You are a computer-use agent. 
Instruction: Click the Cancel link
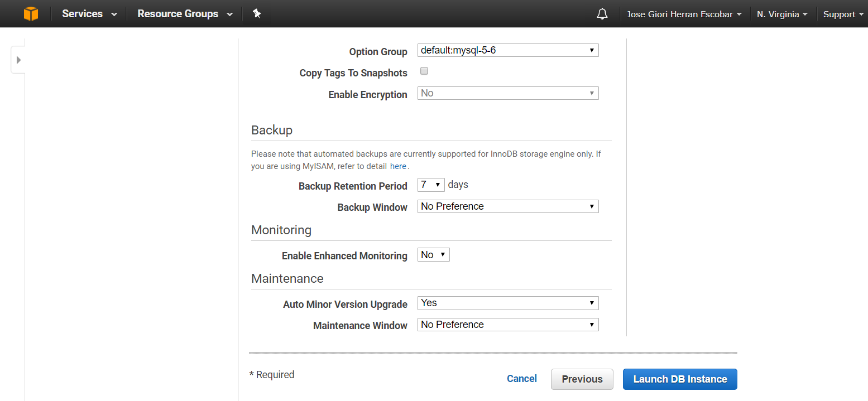(x=522, y=379)
